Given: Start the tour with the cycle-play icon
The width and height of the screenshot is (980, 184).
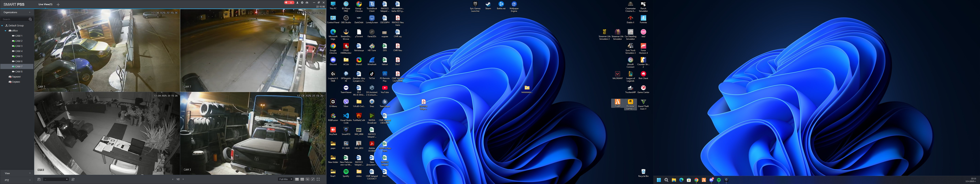Looking at the screenshot, I should [73, 179].
